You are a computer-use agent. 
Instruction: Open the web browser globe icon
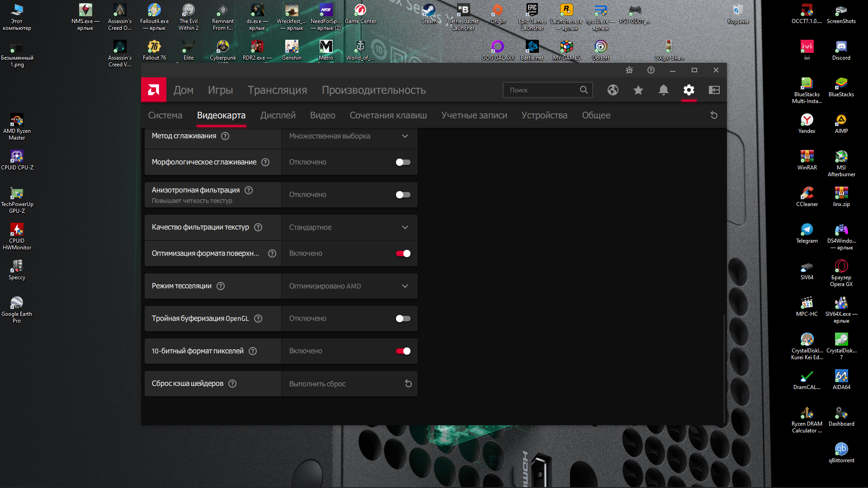click(x=613, y=90)
